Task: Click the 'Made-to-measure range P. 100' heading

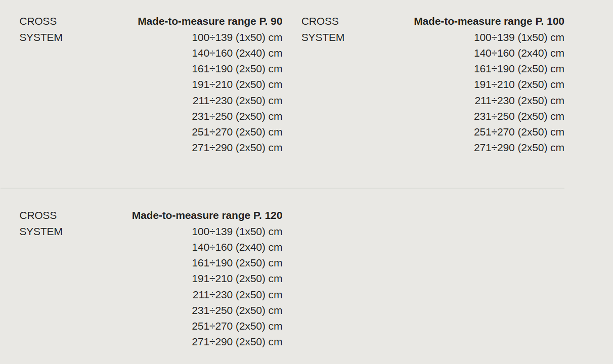Action: tap(489, 21)
